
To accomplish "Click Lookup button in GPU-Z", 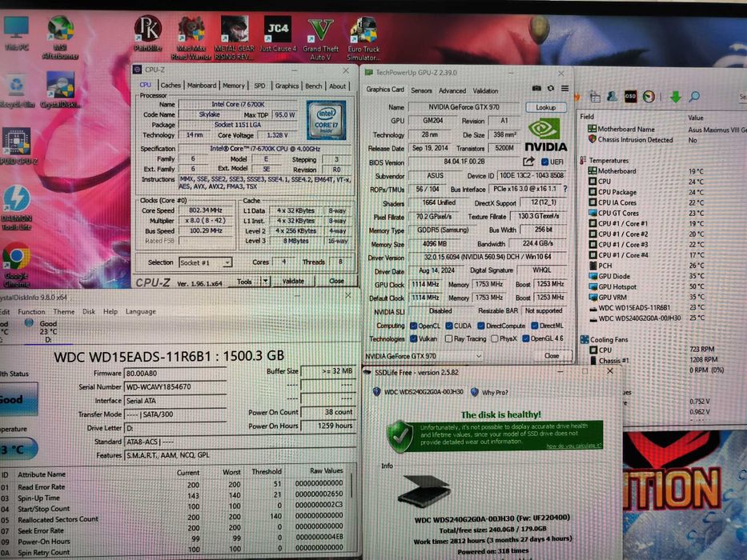I will pyautogui.click(x=546, y=107).
